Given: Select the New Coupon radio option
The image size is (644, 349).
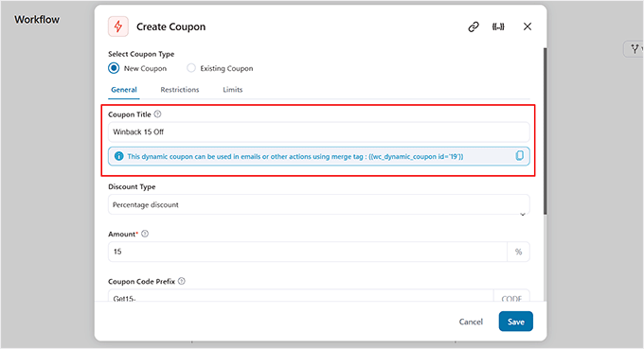Looking at the screenshot, I should 114,68.
